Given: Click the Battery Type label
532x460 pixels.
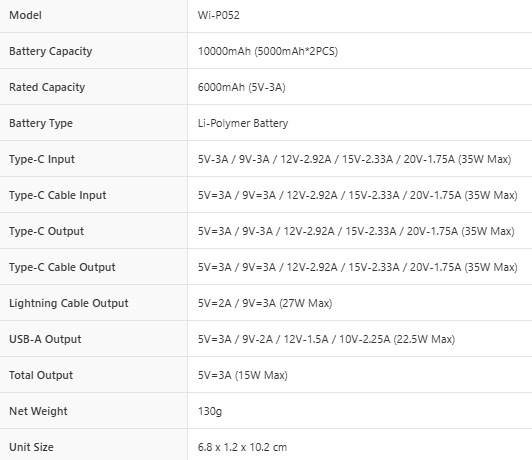Looking at the screenshot, I should (41, 123).
